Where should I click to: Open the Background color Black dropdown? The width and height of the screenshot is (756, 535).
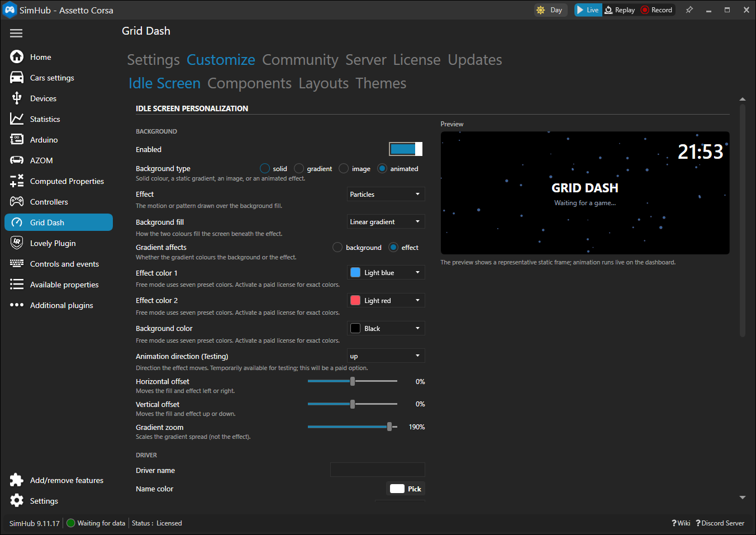point(386,328)
